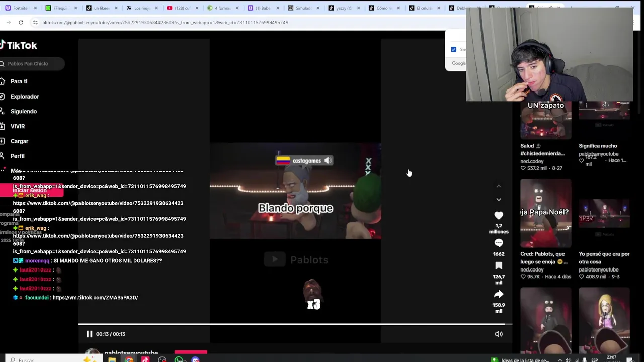This screenshot has height=362, width=644.
Task: Save video with the bookmark icon
Action: click(499, 265)
